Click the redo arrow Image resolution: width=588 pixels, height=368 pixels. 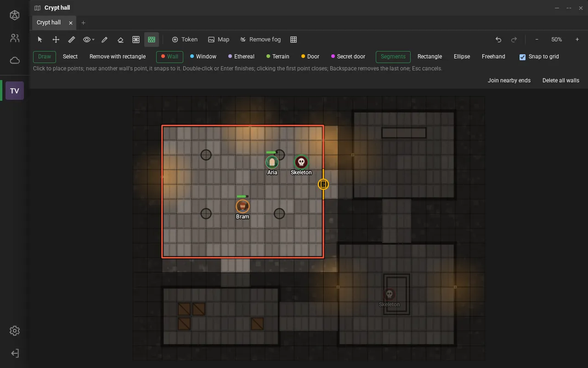(514, 40)
